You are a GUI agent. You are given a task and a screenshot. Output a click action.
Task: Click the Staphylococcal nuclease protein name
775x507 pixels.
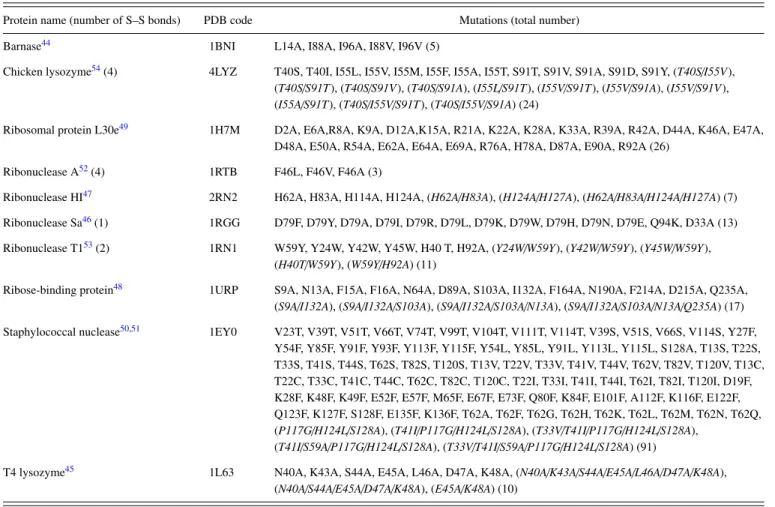(x=61, y=333)
